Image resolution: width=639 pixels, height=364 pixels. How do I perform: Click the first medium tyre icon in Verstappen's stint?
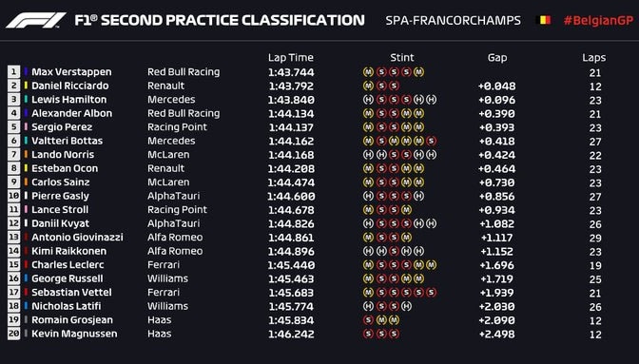pyautogui.click(x=368, y=72)
